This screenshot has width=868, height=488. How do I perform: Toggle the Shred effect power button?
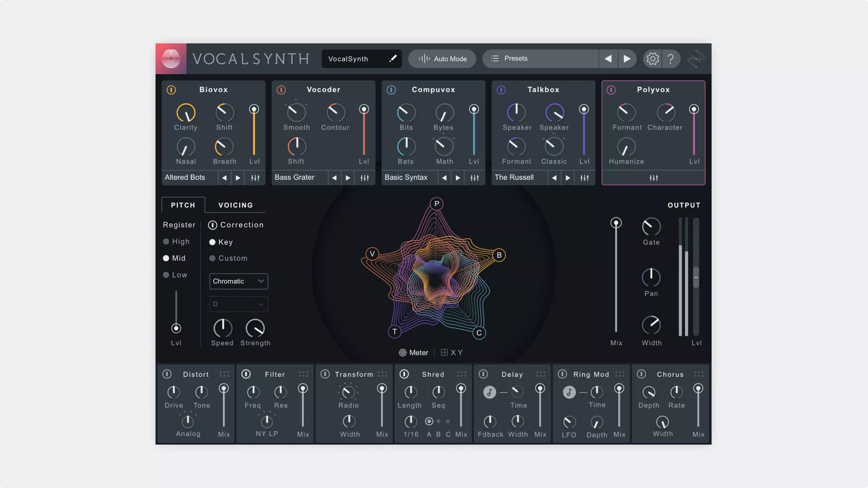click(x=404, y=374)
